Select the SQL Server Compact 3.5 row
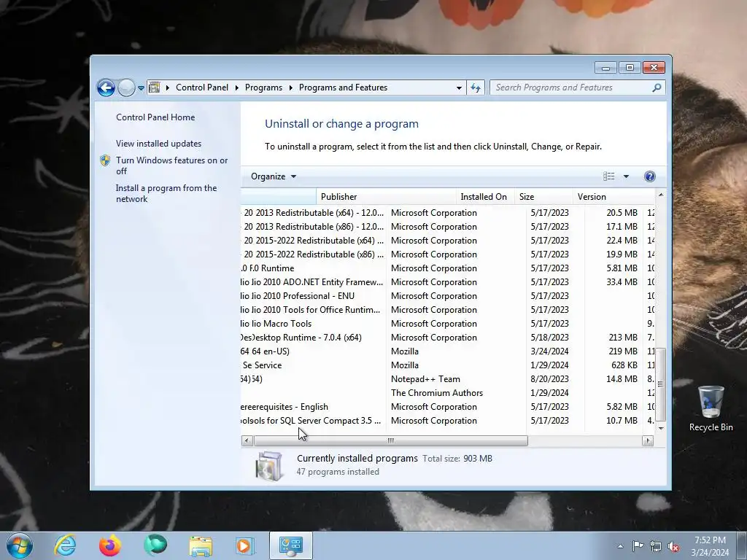Viewport: 747px width, 560px height. click(x=448, y=421)
